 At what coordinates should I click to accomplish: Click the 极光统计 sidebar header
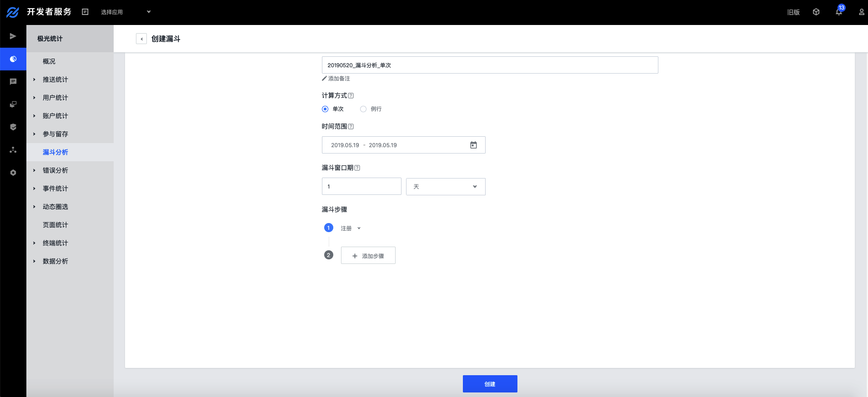[50, 39]
